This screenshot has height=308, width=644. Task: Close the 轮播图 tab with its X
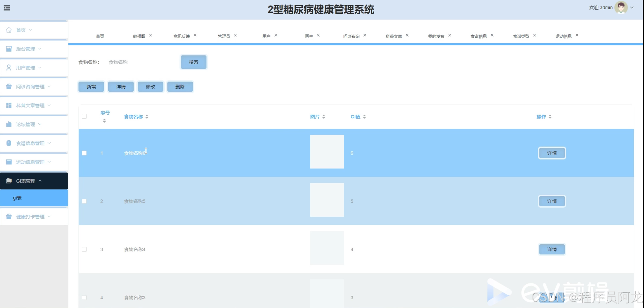click(x=150, y=35)
